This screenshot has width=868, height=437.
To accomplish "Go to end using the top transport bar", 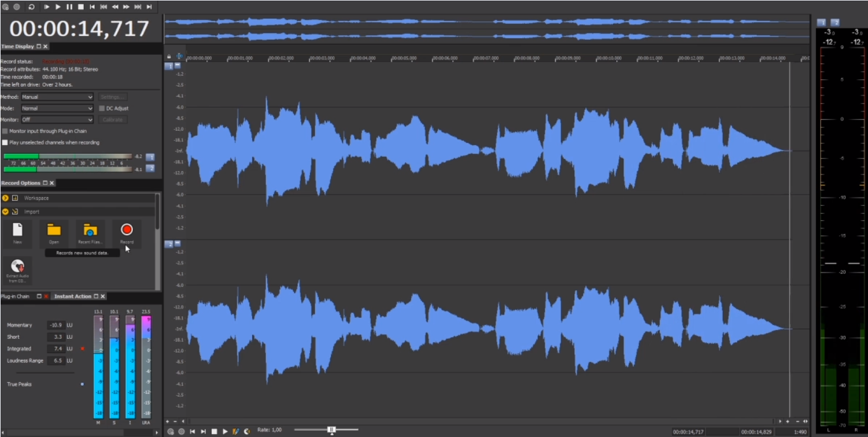I will pos(149,7).
